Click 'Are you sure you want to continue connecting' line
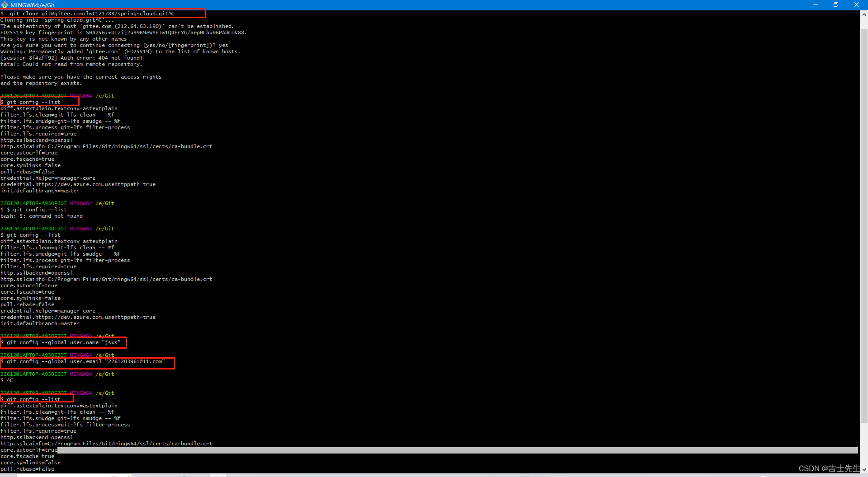 click(x=114, y=45)
